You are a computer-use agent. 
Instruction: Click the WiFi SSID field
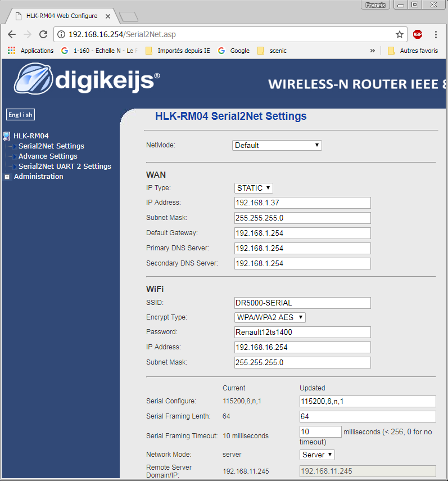tap(302, 303)
